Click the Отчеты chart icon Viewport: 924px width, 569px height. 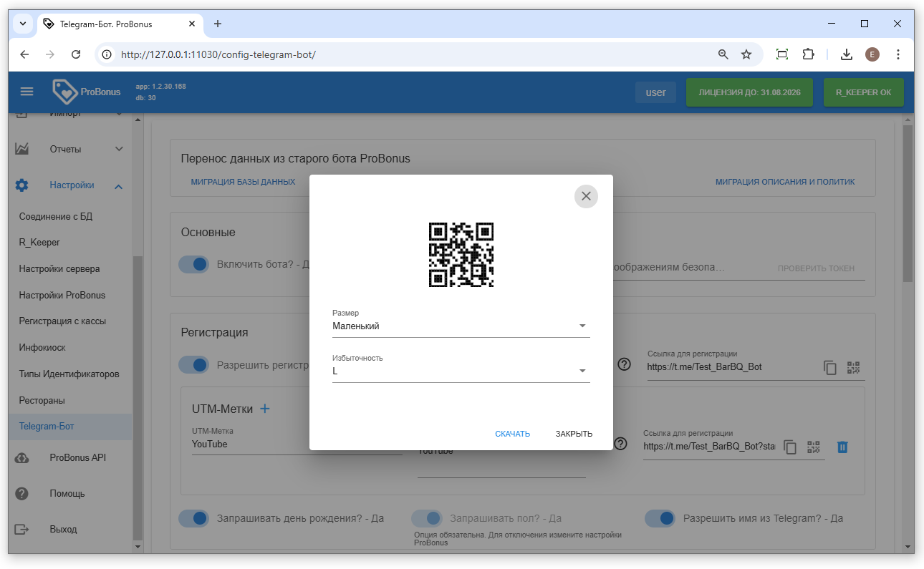(x=22, y=149)
